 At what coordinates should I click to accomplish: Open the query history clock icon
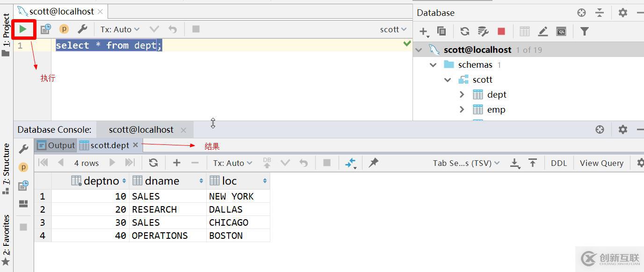[45, 29]
